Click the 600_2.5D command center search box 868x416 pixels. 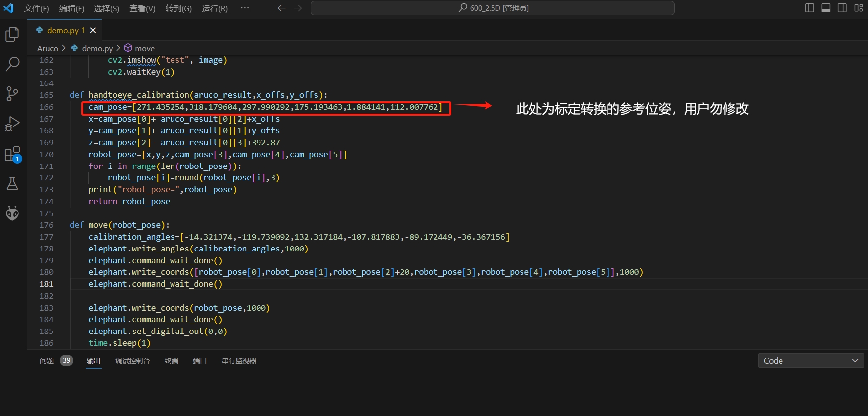coord(492,8)
